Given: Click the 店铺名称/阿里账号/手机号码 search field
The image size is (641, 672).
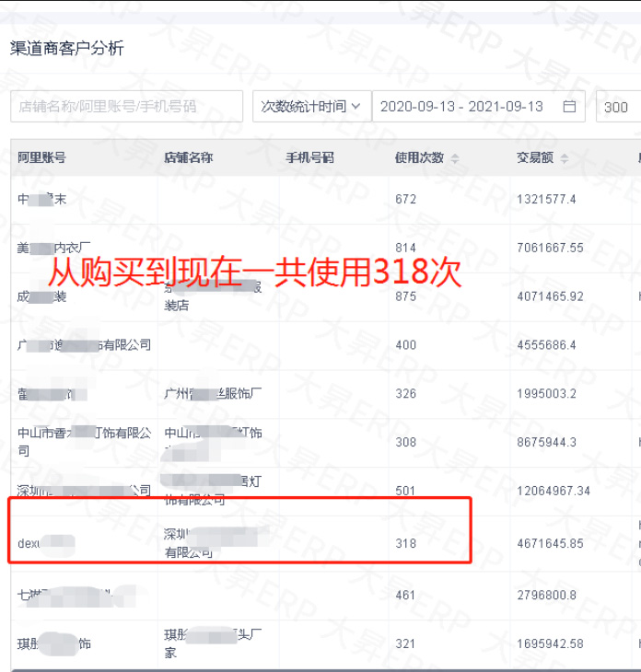Looking at the screenshot, I should pos(126,107).
